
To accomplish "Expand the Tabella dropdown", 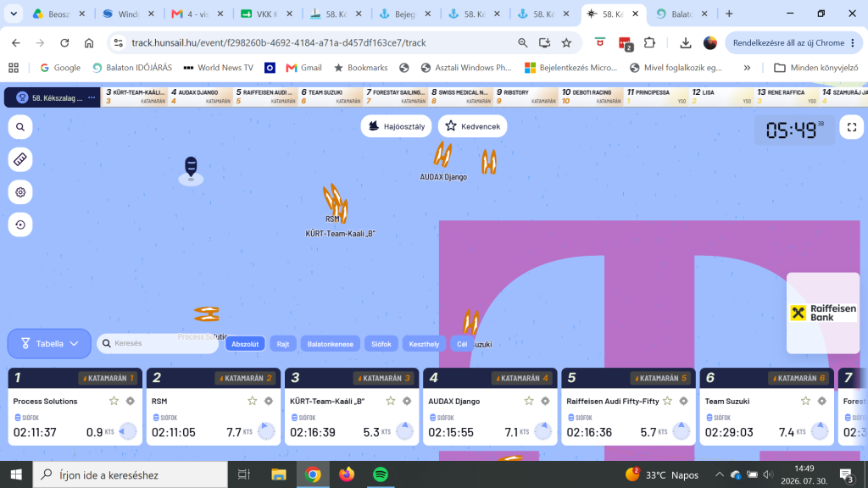I will pos(49,344).
